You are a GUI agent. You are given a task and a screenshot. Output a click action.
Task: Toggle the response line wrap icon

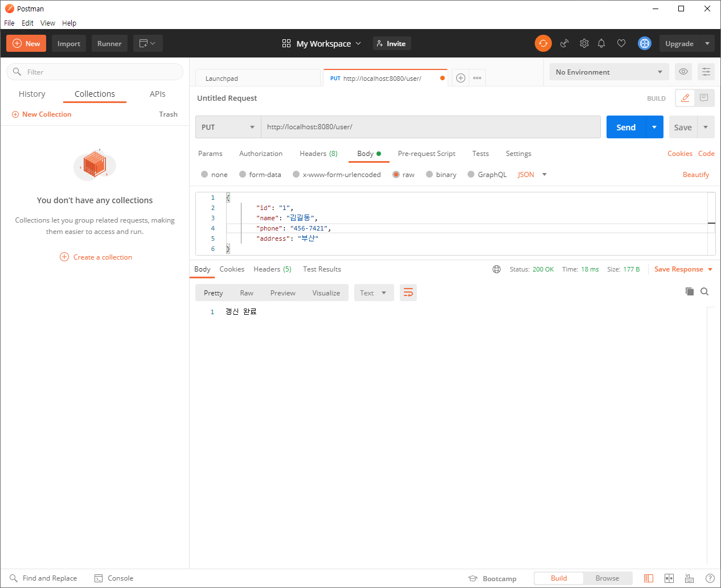(x=408, y=293)
